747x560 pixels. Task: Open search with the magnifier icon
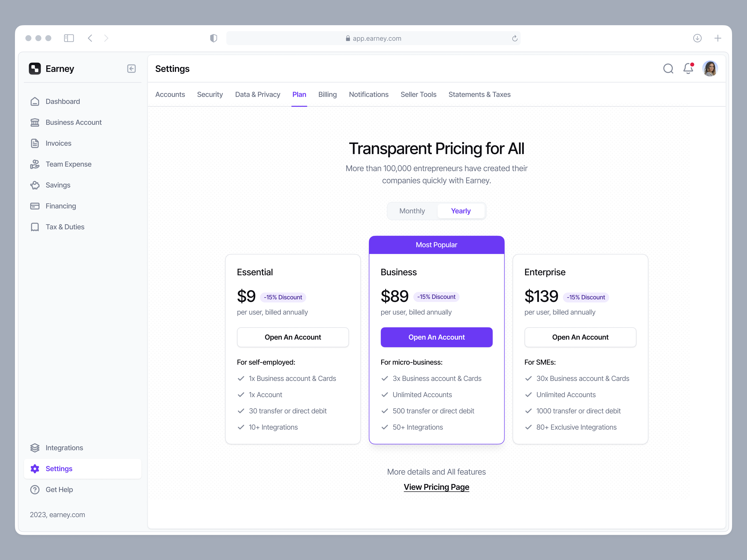point(668,69)
